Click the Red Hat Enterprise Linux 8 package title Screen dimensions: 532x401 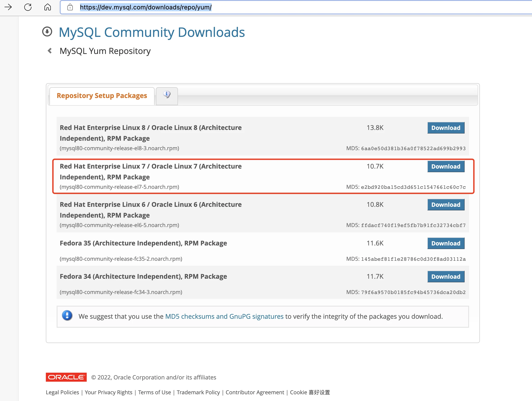coord(151,133)
